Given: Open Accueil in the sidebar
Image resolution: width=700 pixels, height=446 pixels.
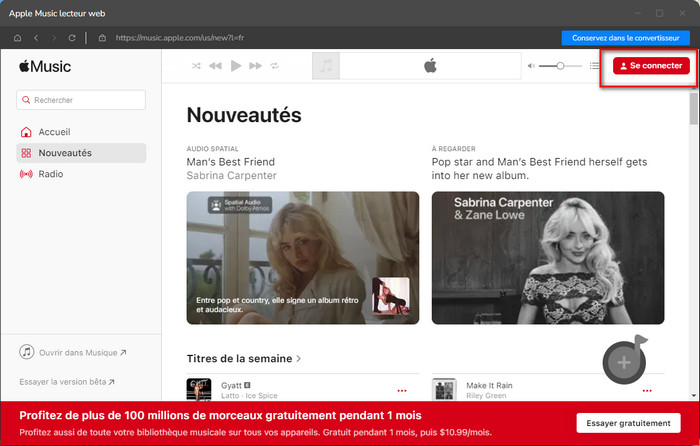Looking at the screenshot, I should point(81,132).
